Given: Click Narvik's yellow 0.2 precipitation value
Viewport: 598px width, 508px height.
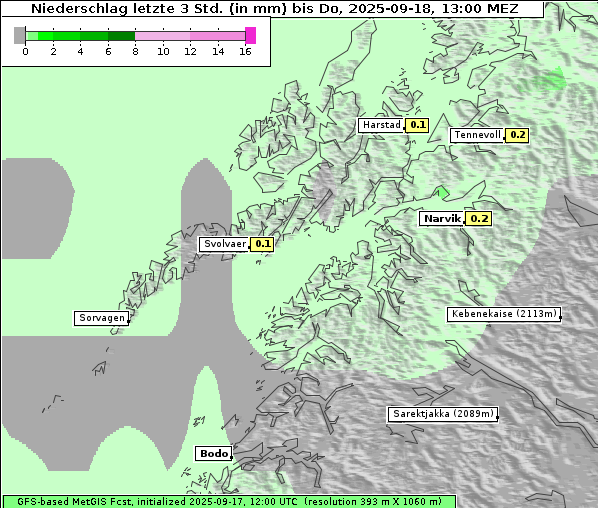Looking at the screenshot, I should 478,219.
